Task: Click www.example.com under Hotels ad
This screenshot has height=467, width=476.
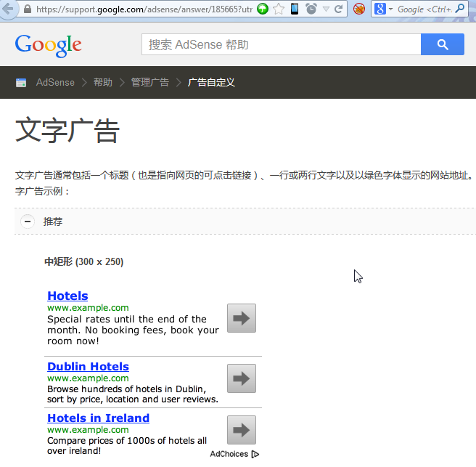Action: click(88, 308)
